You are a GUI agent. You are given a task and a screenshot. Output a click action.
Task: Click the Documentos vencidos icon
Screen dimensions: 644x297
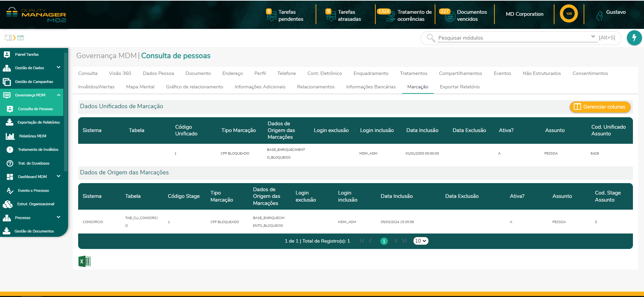coord(449,15)
